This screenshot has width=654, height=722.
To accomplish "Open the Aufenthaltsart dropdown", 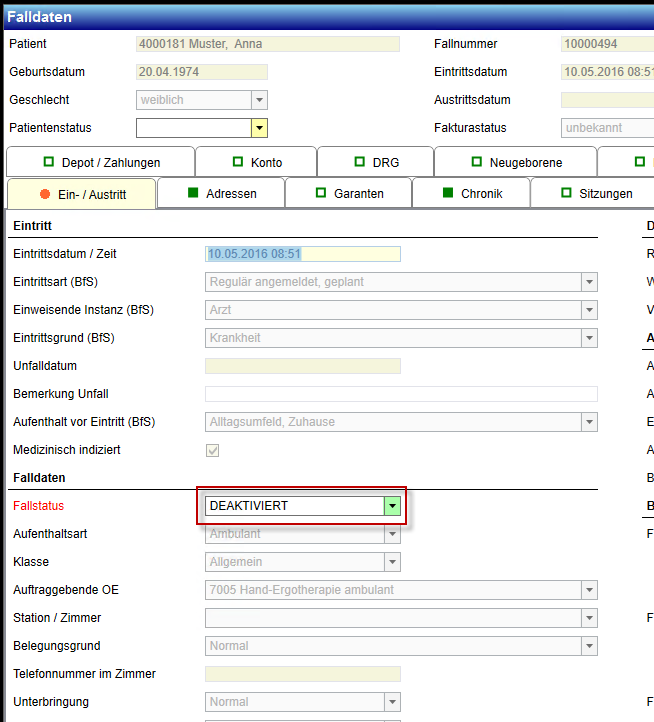I will pos(392,534).
